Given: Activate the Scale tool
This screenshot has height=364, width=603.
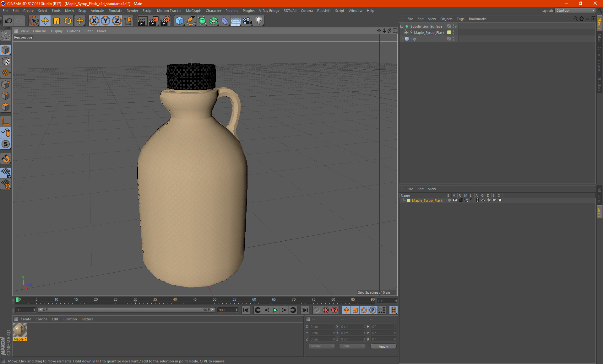Looking at the screenshot, I should coord(57,21).
